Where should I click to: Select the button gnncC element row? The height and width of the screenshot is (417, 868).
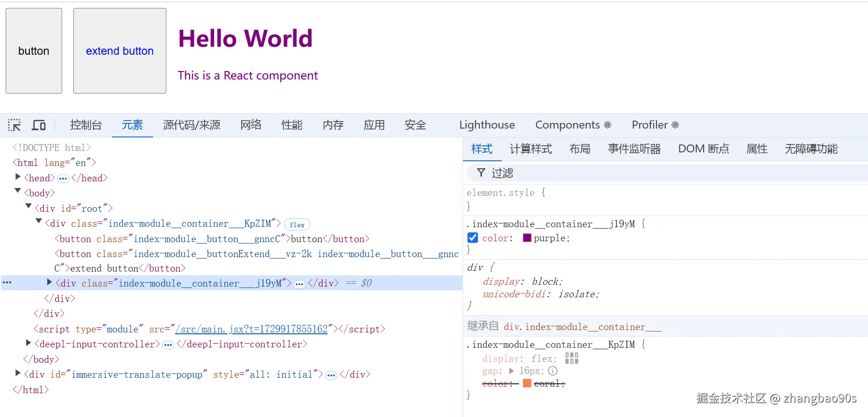232,239
